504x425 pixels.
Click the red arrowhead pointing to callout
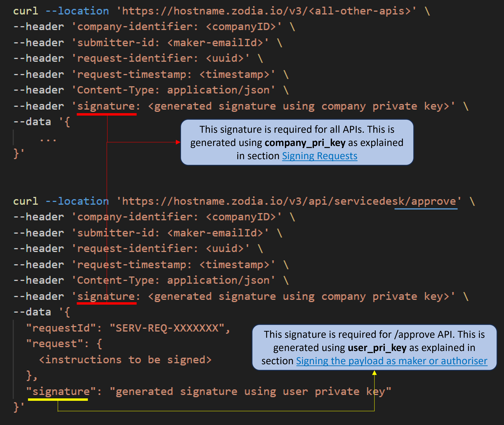(x=178, y=142)
